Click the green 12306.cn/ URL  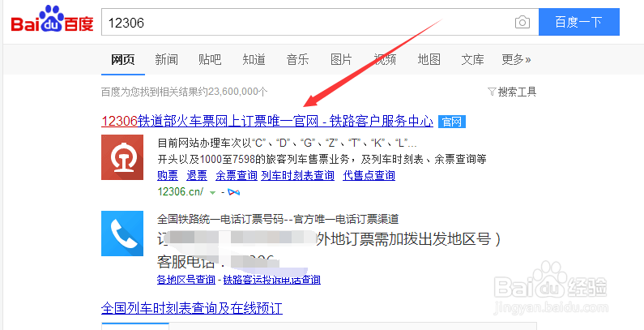(x=181, y=192)
